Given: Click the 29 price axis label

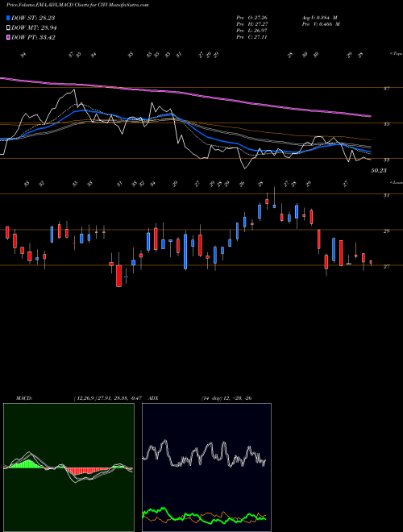Looking at the screenshot, I should click(x=386, y=231).
